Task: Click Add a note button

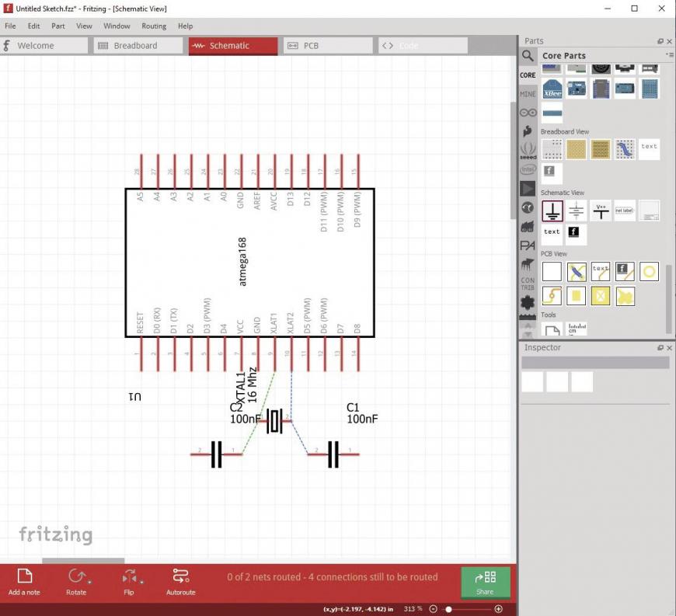Action: point(24,583)
